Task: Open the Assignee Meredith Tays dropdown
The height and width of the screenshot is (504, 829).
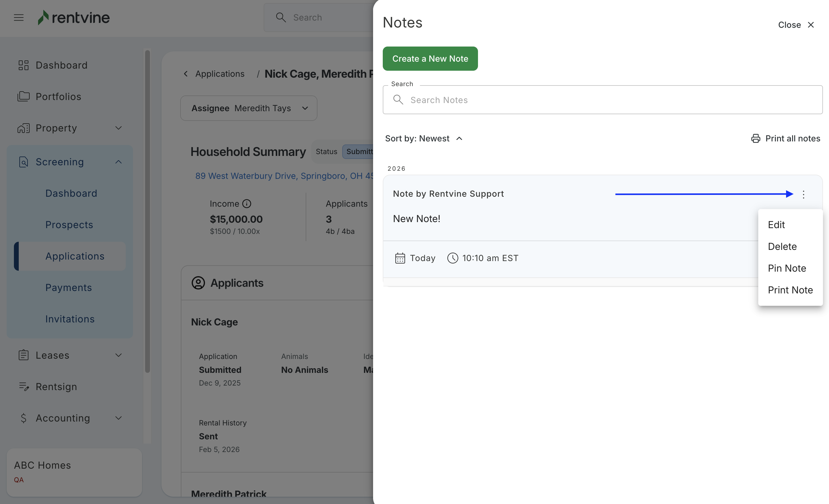Action: coord(249,108)
